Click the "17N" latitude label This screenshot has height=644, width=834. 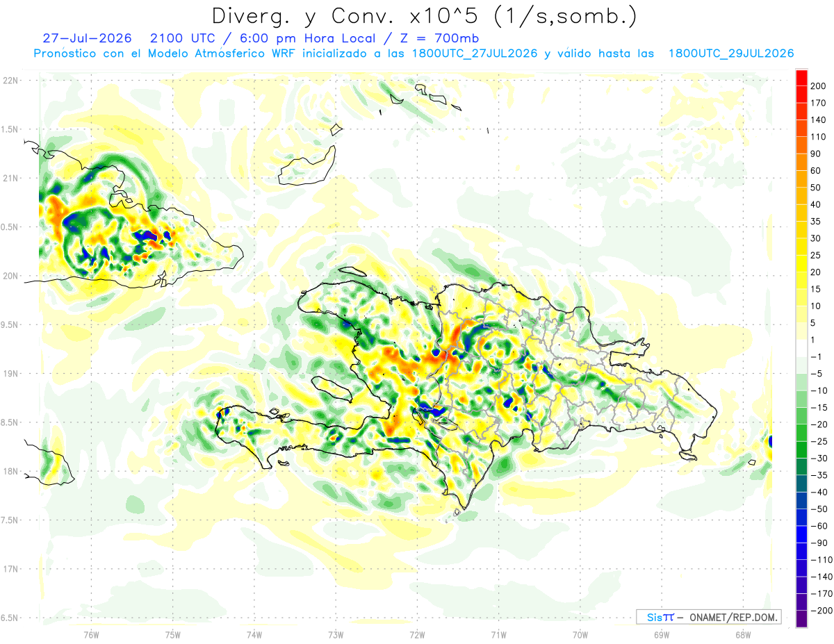10,569
